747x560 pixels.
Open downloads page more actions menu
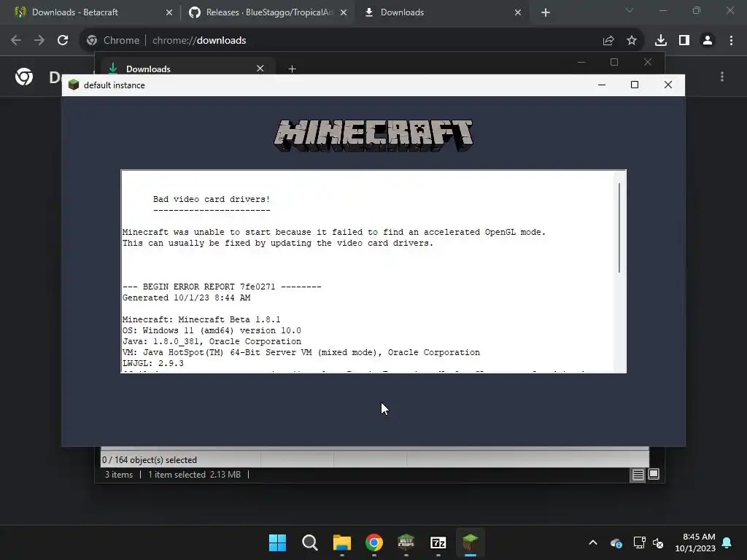coord(722,77)
